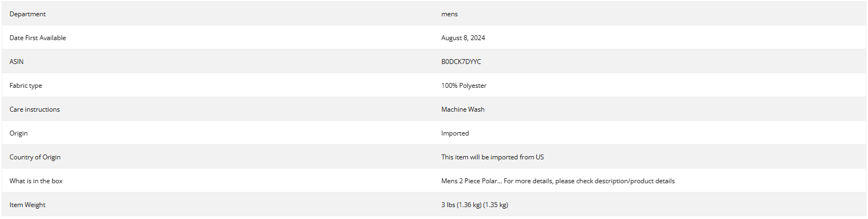
Task: Click the Origin row label
Action: point(18,133)
